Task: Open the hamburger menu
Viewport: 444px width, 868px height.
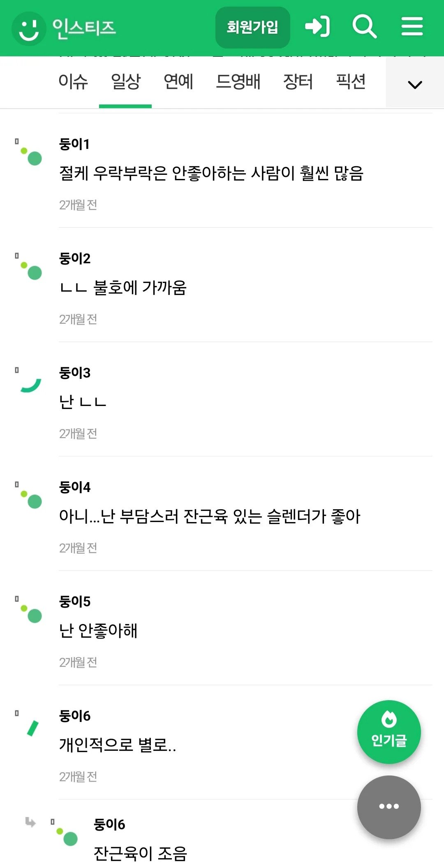Action: (412, 27)
